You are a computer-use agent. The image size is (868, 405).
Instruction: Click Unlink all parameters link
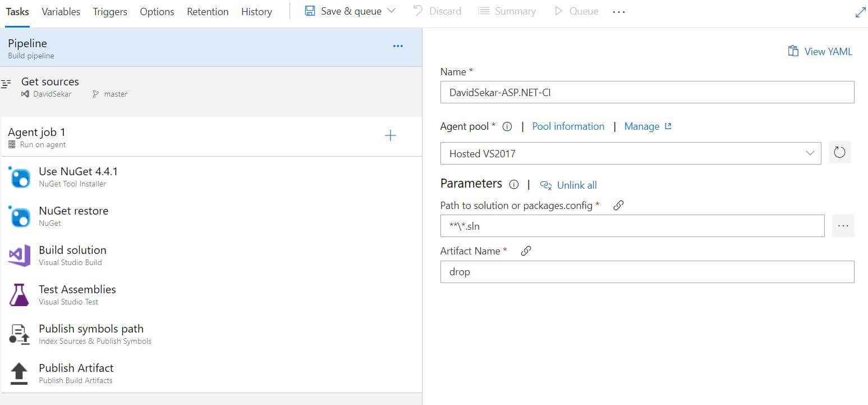(577, 185)
